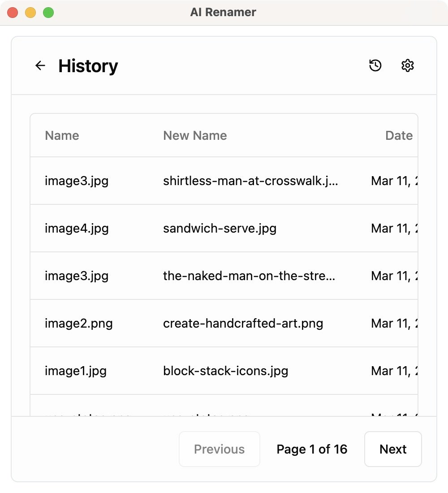448x493 pixels.
Task: Select the sandwich-serve.jpg entry
Action: [220, 229]
